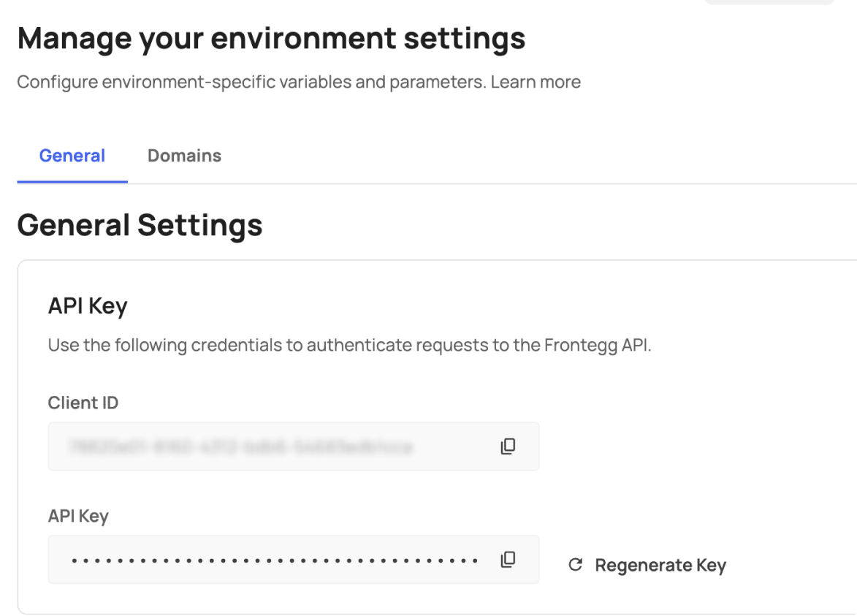The image size is (857, 616).
Task: Click the partially visible top-right button
Action: point(769,2)
